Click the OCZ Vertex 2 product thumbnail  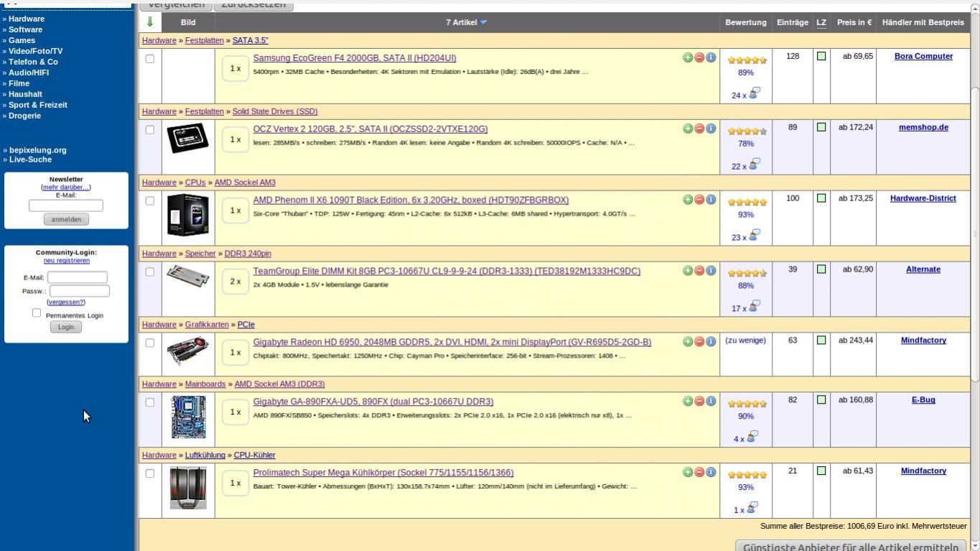click(187, 137)
